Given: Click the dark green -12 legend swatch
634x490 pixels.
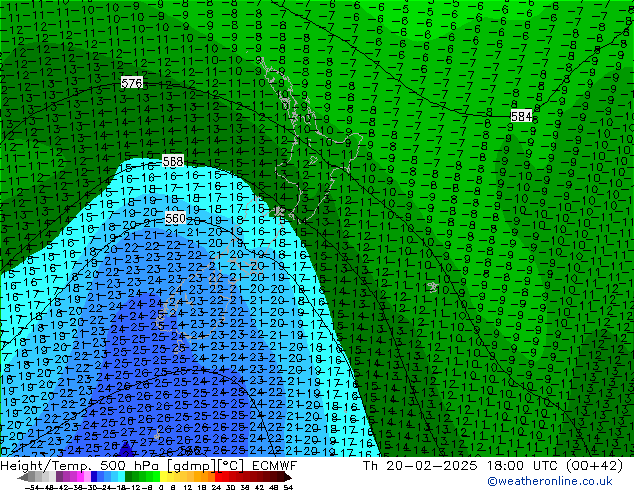Looking at the screenshot, I should tap(129, 477).
